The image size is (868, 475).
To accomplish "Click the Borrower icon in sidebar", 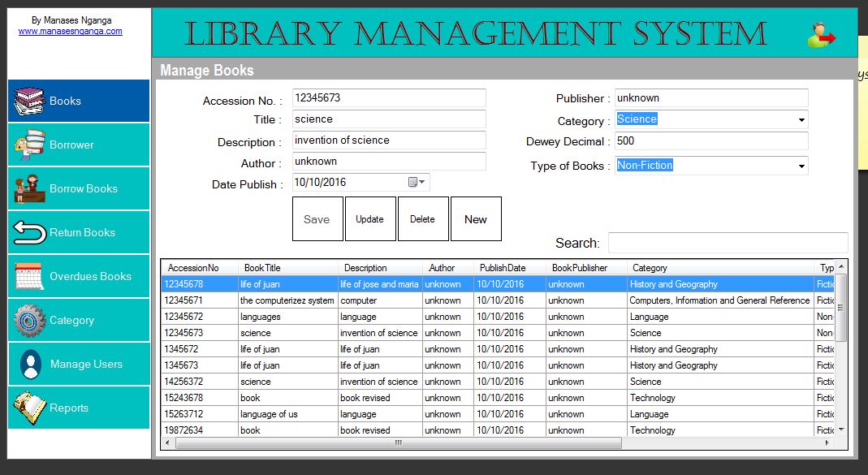I will pos(29,145).
